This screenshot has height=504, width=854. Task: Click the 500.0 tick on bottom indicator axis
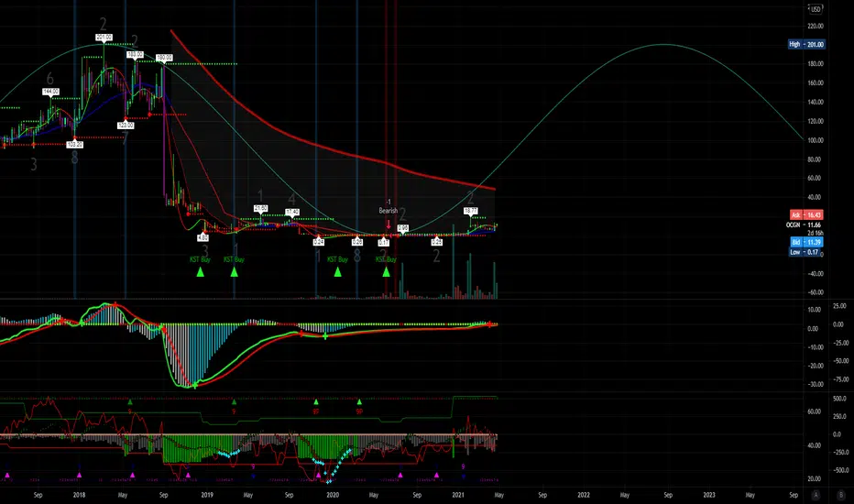pyautogui.click(x=840, y=399)
